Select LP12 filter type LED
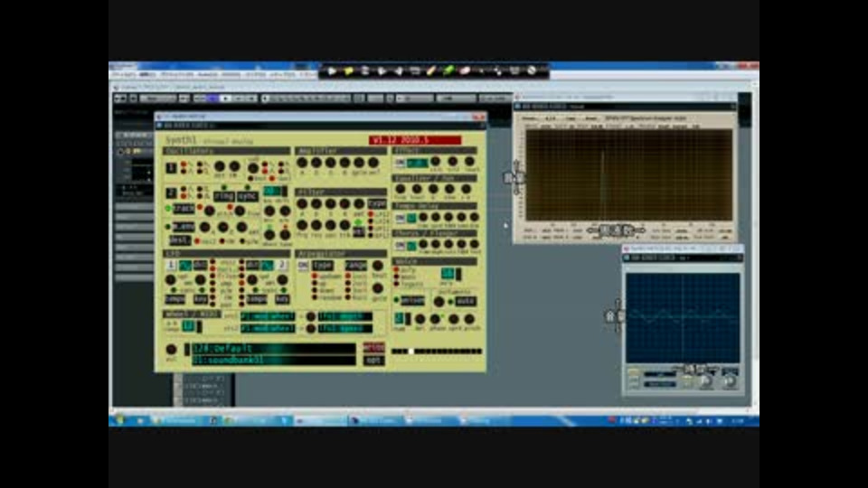The image size is (868, 488). point(371,215)
